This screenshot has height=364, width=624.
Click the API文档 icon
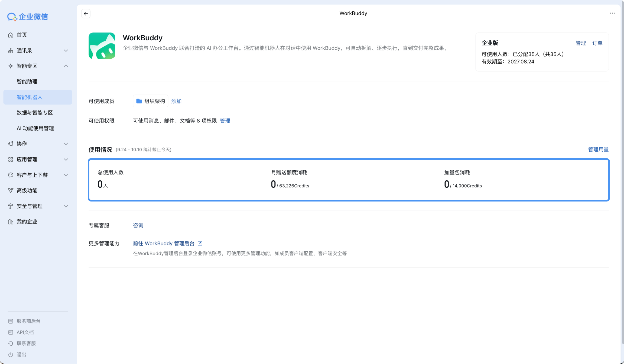[x=11, y=332]
